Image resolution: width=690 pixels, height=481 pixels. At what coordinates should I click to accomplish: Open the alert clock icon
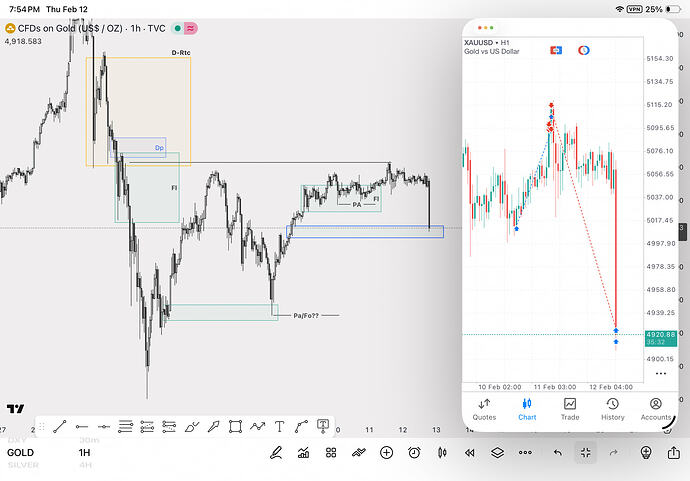coord(414,452)
